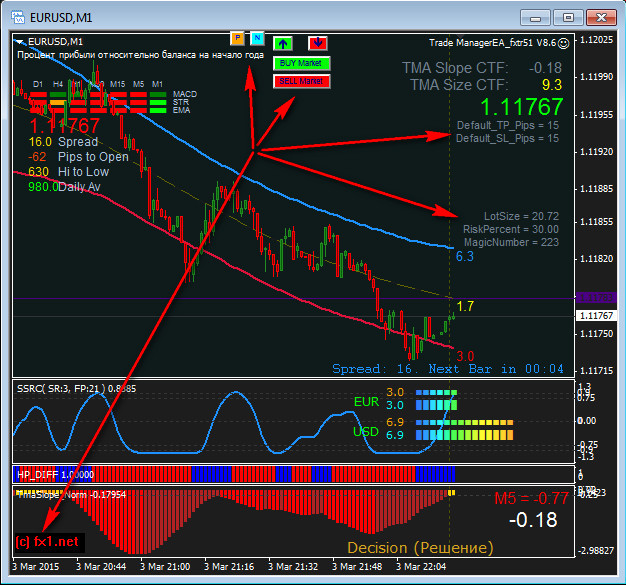Click the yellow 9.3 TMA size value
This screenshot has height=585, width=626.
click(552, 85)
